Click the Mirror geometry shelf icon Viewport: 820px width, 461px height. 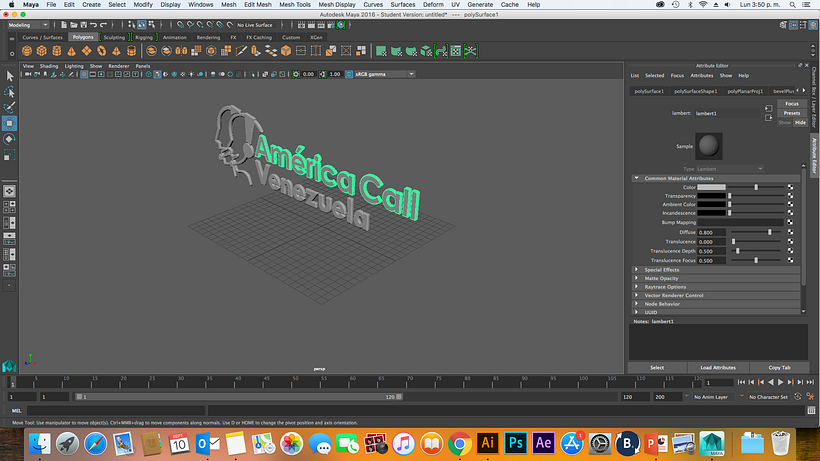click(181, 51)
